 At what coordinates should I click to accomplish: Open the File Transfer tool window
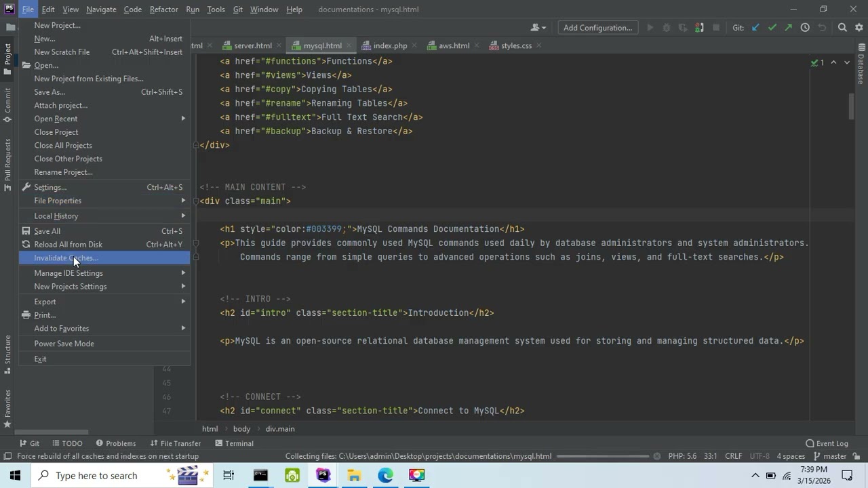pyautogui.click(x=175, y=443)
